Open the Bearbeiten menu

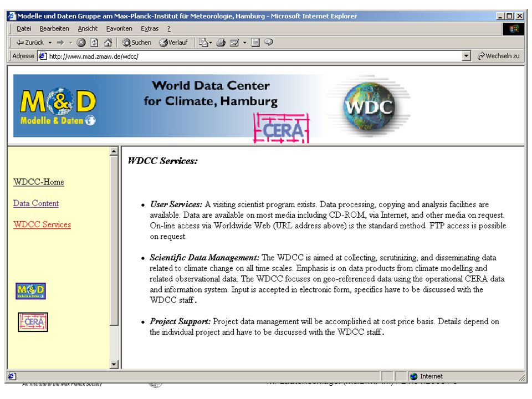click(54, 28)
